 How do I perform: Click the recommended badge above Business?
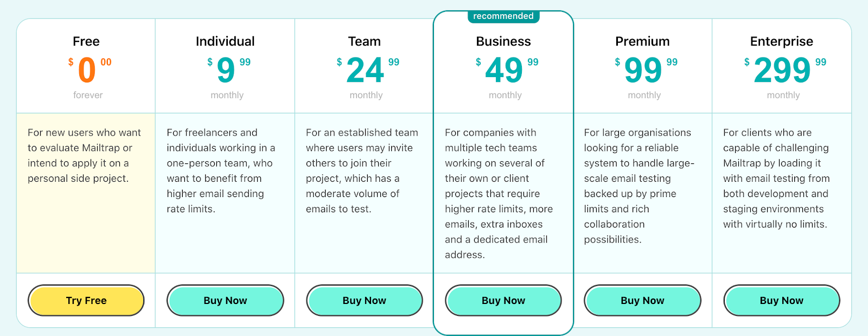[x=503, y=16]
